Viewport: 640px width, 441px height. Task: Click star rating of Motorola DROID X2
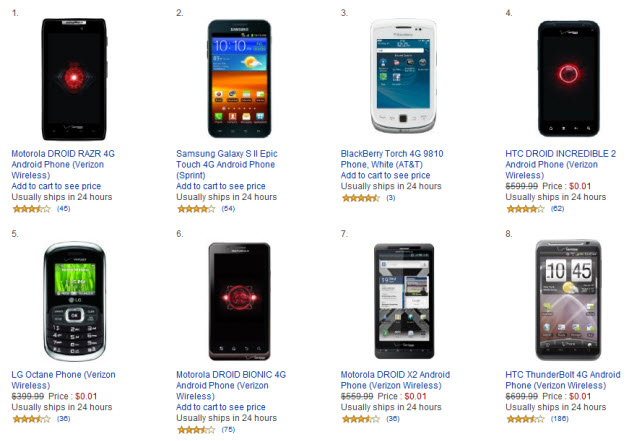pos(361,419)
